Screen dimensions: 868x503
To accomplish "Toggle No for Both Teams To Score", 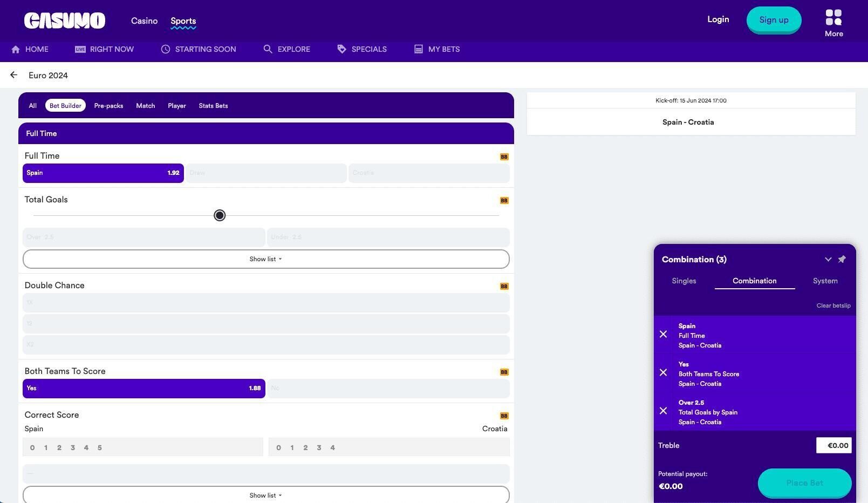I will [388, 389].
